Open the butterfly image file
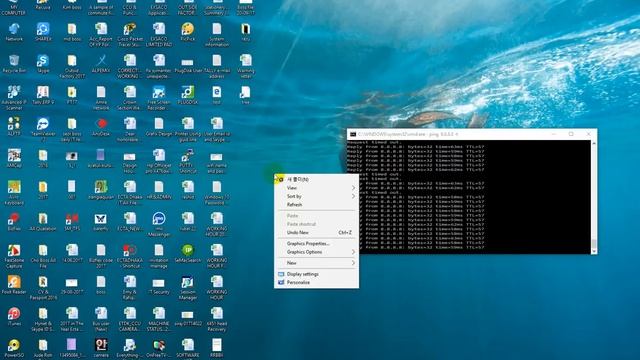Viewport: 640px width, 360px height. tap(101, 222)
